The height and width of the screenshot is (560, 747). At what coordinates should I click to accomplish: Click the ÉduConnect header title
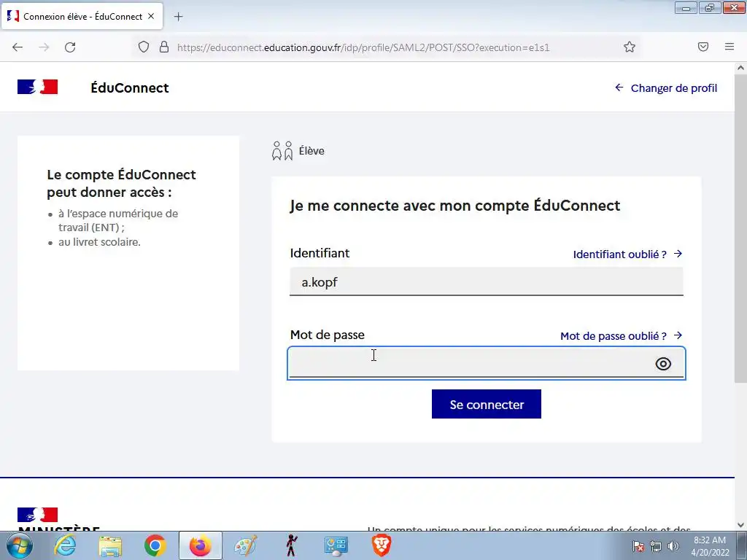(130, 88)
